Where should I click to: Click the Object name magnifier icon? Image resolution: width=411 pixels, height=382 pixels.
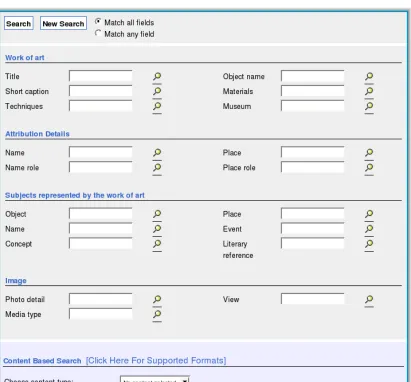coord(369,77)
